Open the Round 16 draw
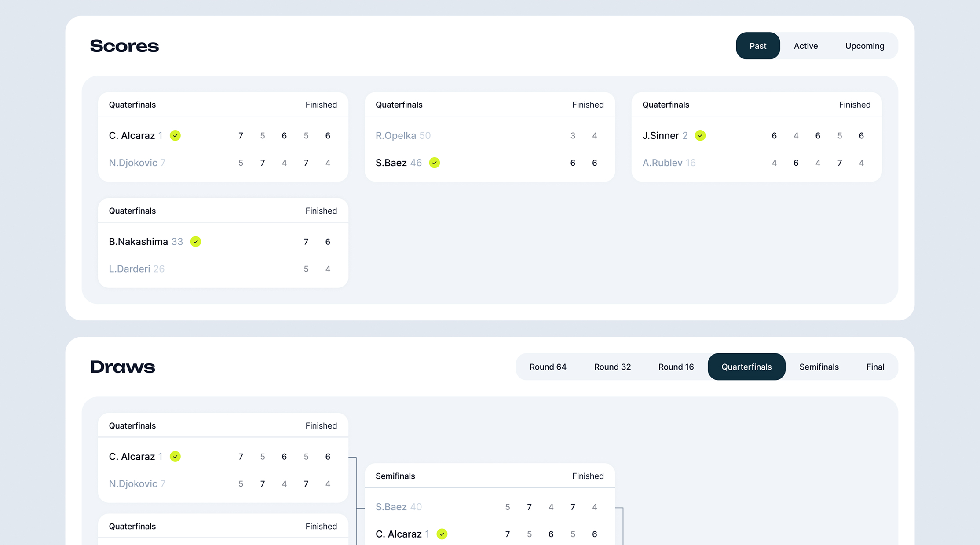Image resolution: width=980 pixels, height=545 pixels. (676, 367)
